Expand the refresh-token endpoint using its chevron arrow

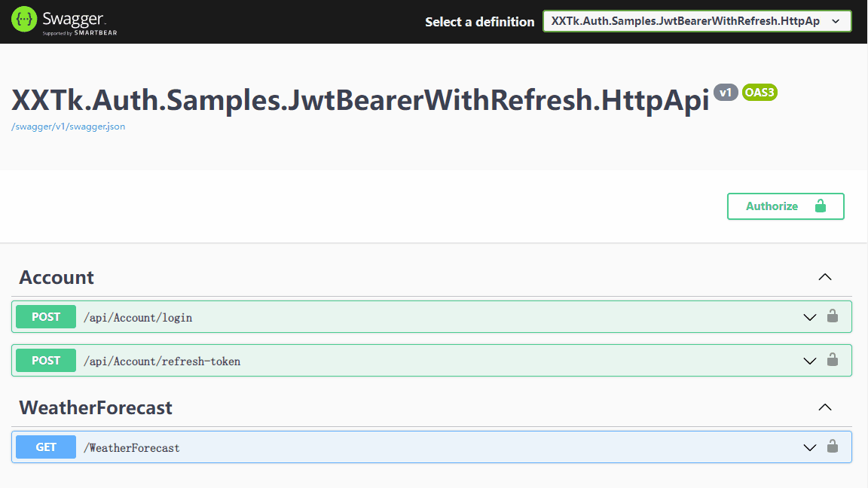coord(810,361)
